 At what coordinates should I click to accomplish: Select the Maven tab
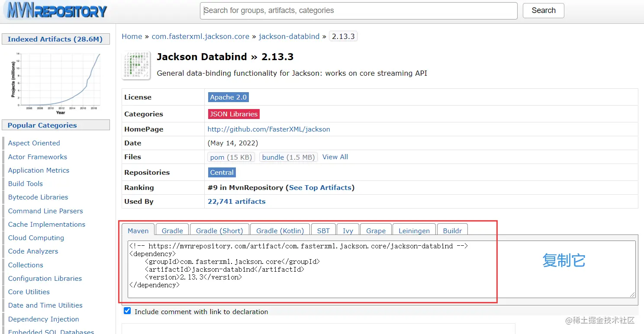(138, 231)
